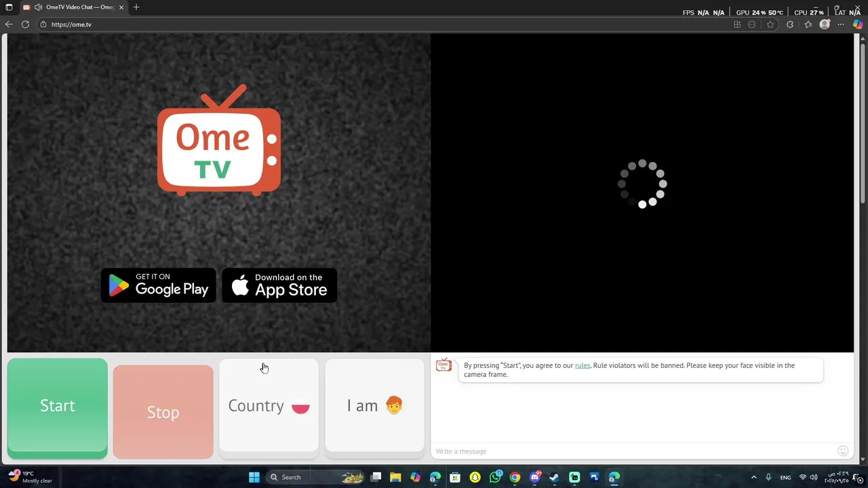
Task: Open Google Chrome from taskbar
Action: pyautogui.click(x=515, y=477)
